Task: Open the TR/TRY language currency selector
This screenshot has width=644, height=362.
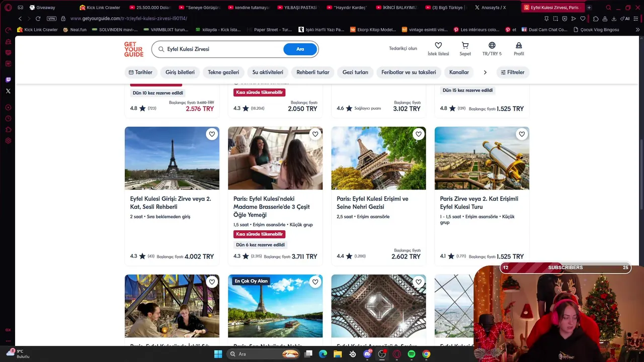Action: click(x=492, y=49)
